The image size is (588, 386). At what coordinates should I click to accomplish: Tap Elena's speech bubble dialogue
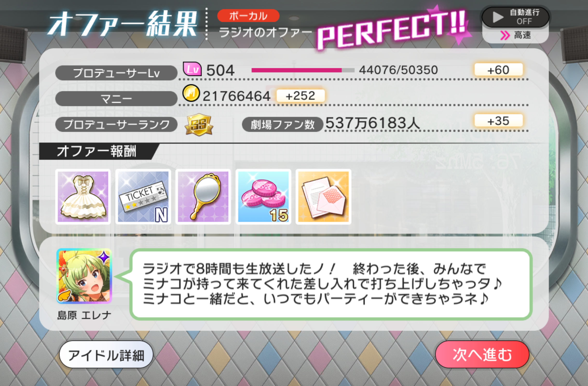tap(331, 284)
